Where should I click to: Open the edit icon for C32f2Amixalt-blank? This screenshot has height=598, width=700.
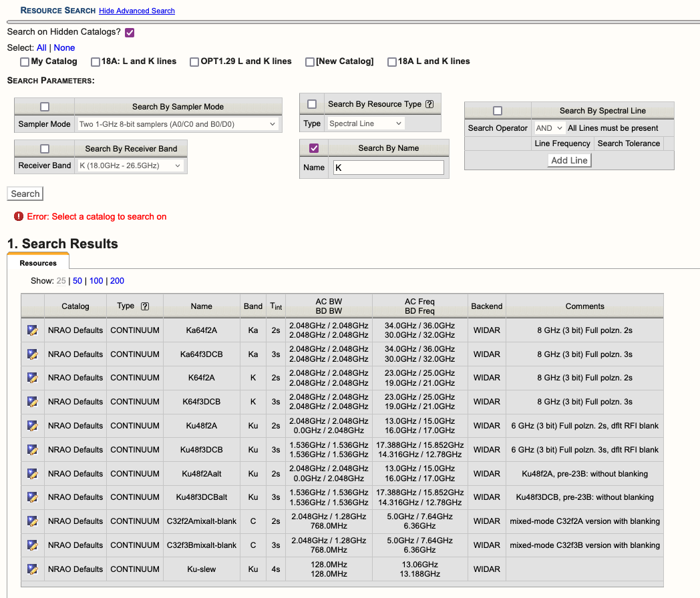click(32, 521)
